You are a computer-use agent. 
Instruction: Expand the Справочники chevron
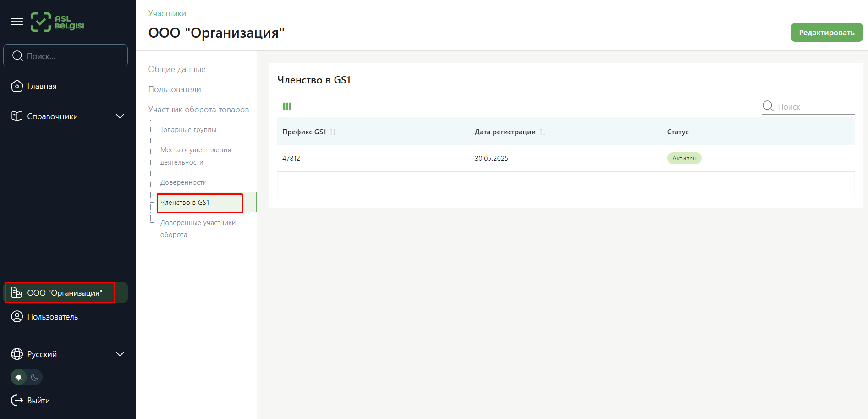[120, 116]
